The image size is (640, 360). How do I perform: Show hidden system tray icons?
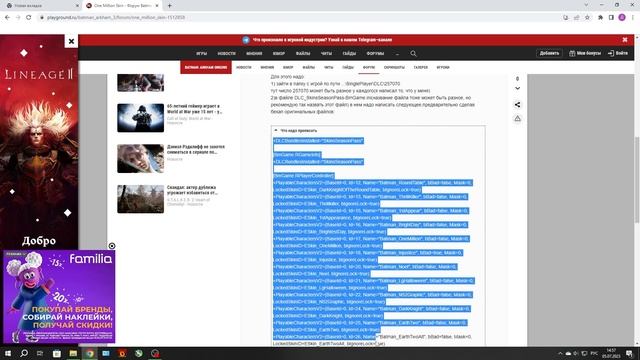560,353
